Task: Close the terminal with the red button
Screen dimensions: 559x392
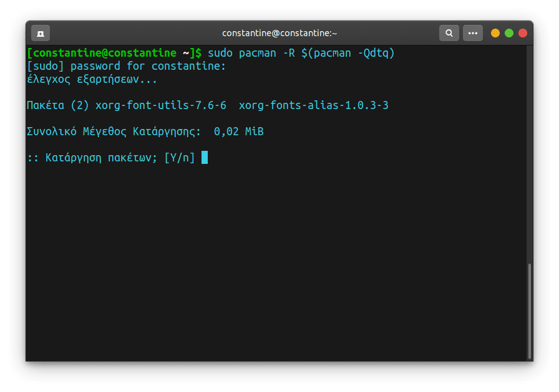Action: tap(523, 33)
